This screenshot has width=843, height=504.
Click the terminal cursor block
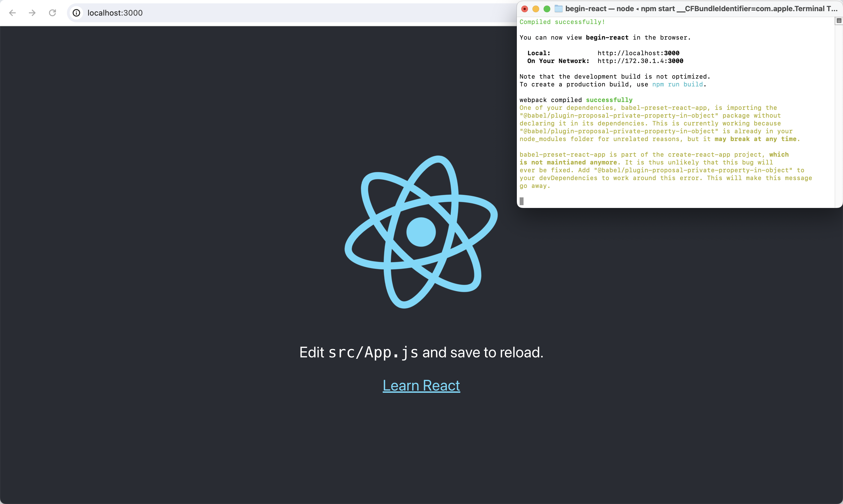click(522, 201)
